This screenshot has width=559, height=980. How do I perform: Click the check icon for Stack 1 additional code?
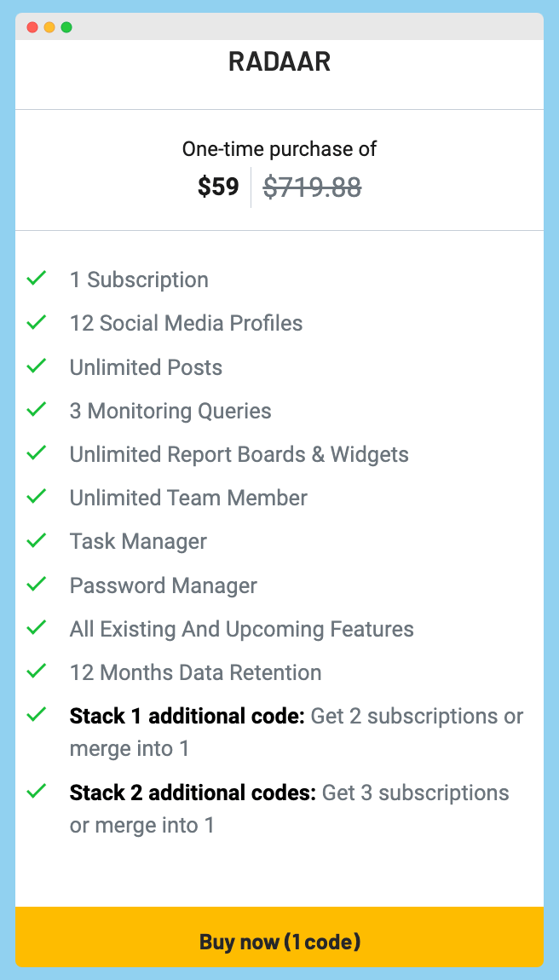click(x=37, y=714)
